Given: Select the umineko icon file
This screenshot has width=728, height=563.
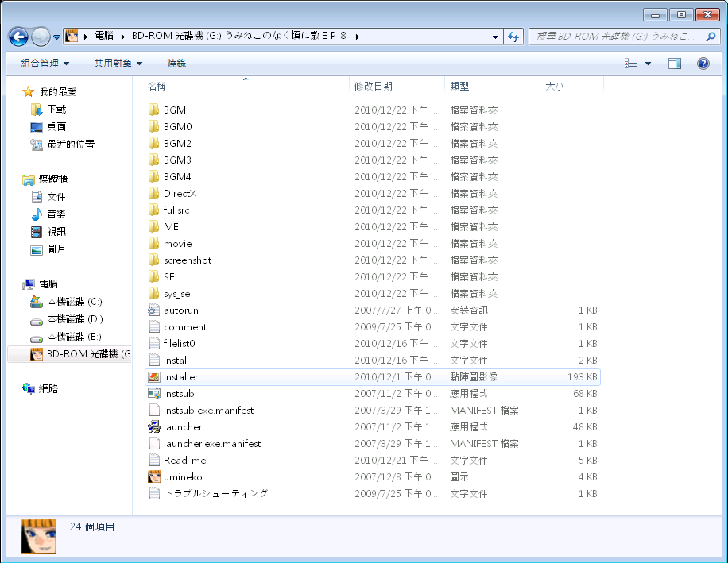Looking at the screenshot, I should (x=153, y=476).
